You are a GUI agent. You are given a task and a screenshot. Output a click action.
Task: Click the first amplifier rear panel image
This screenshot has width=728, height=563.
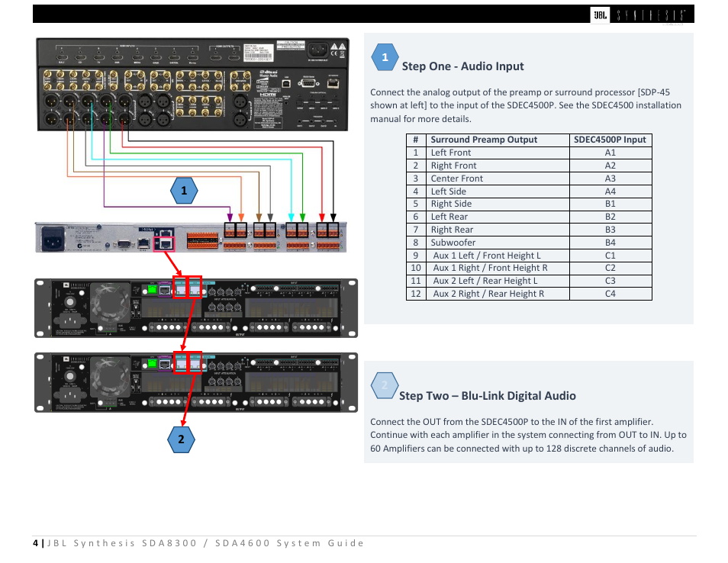196,307
